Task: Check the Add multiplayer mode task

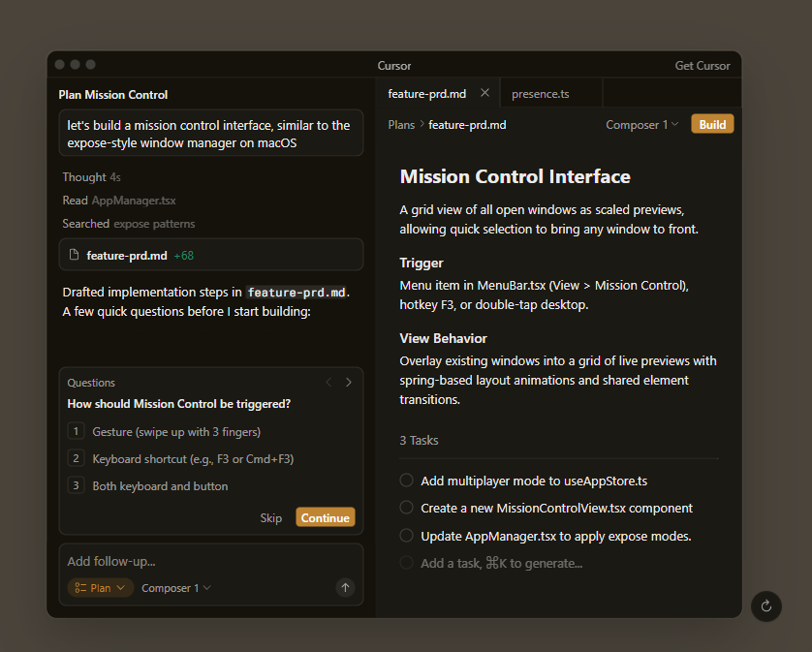Action: 406,481
